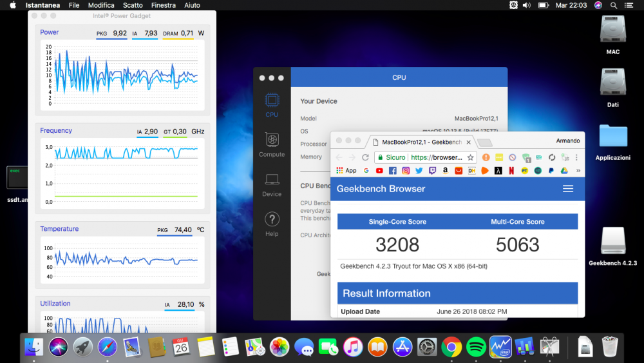Viewport: 644px width, 363px height.
Task: Open Spotify from the dock
Action: click(x=476, y=348)
